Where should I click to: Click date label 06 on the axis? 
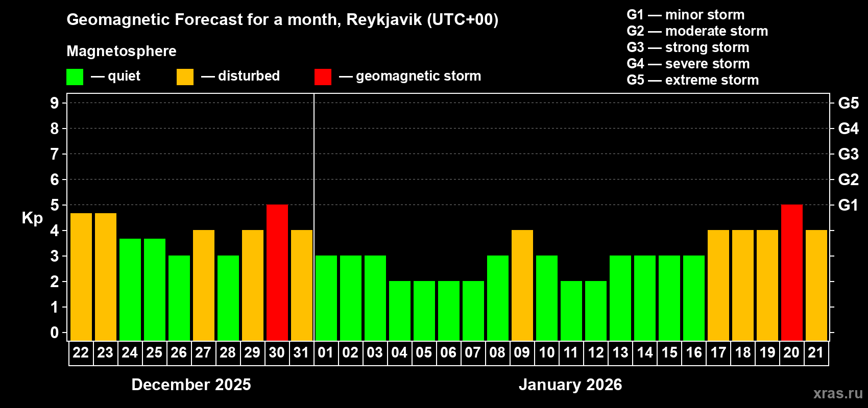448,353
